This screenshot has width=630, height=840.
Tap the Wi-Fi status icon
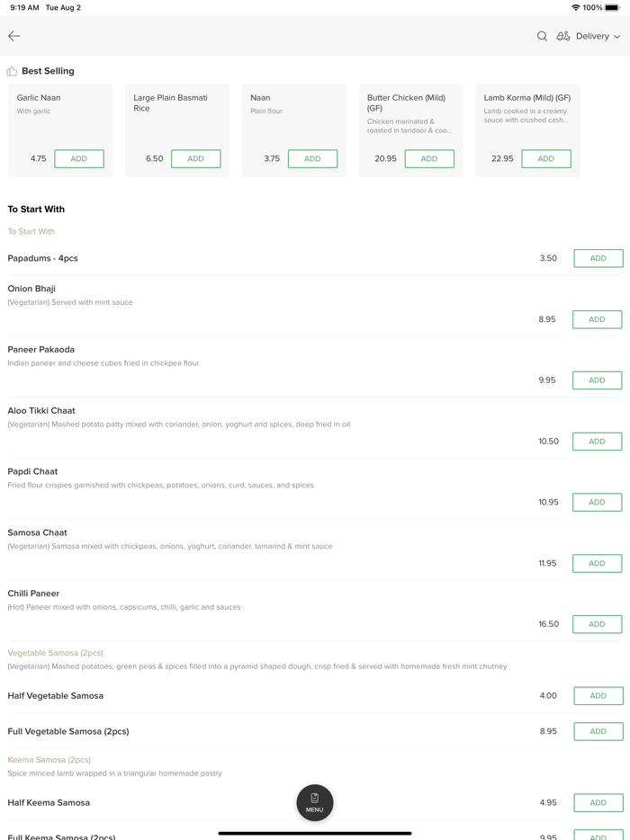tap(575, 7)
